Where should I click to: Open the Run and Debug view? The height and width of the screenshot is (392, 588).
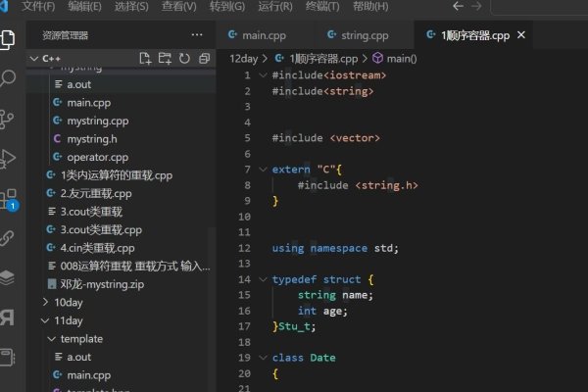point(10,159)
